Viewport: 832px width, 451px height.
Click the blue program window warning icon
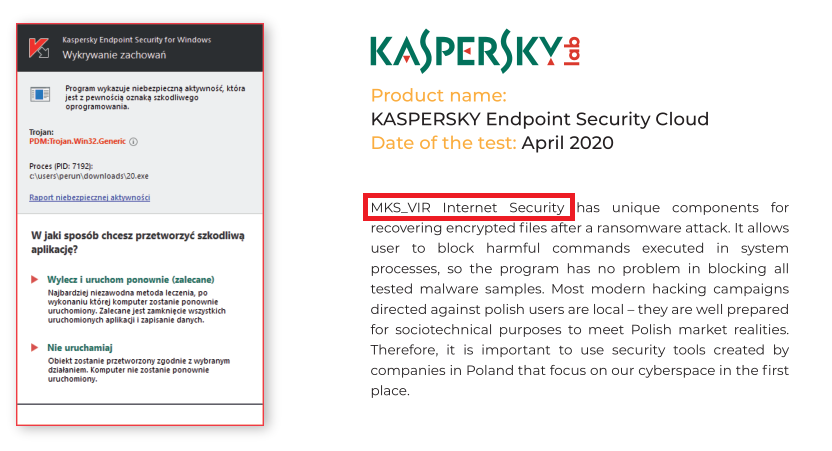[40, 95]
